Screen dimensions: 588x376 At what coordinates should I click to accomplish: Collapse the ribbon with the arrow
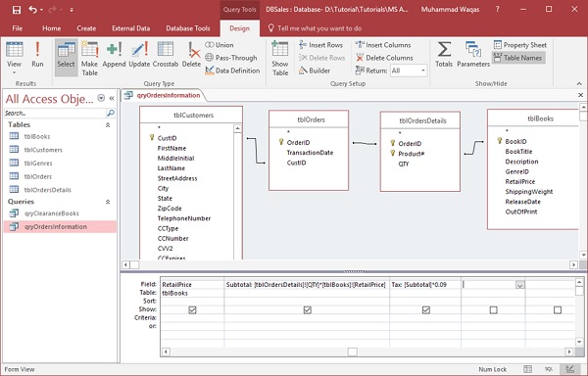[579, 83]
